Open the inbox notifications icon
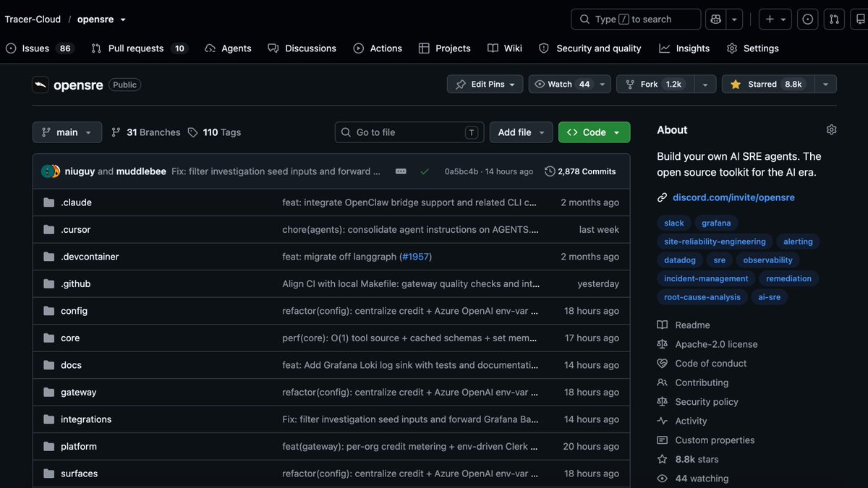Screen dimensions: 868x488 coord(860,20)
